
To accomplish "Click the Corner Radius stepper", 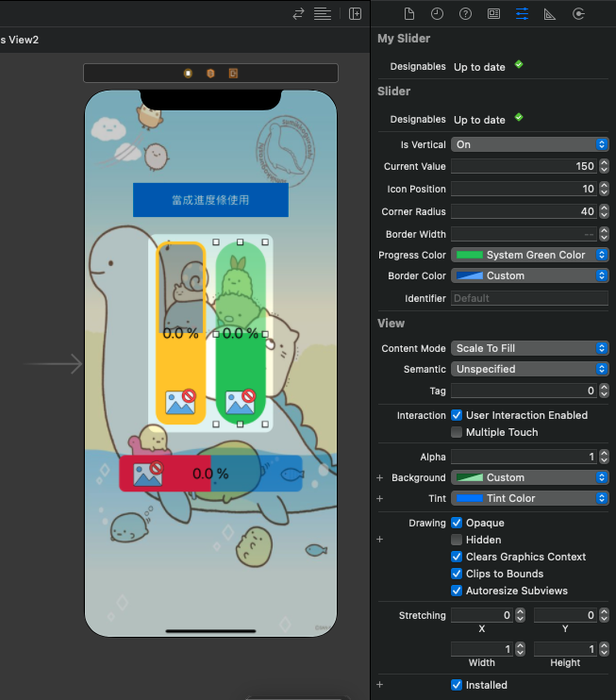I will 604,211.
